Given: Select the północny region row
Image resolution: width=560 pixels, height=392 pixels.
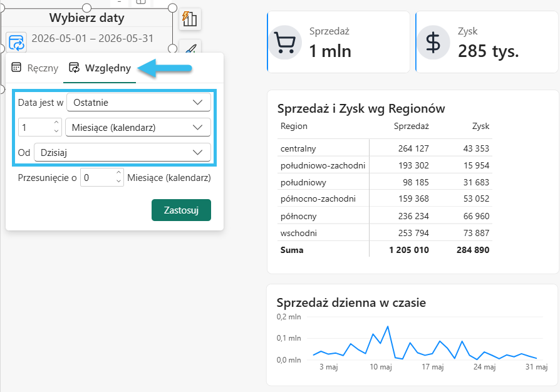Looking at the screenshot, I should pyautogui.click(x=385, y=216).
